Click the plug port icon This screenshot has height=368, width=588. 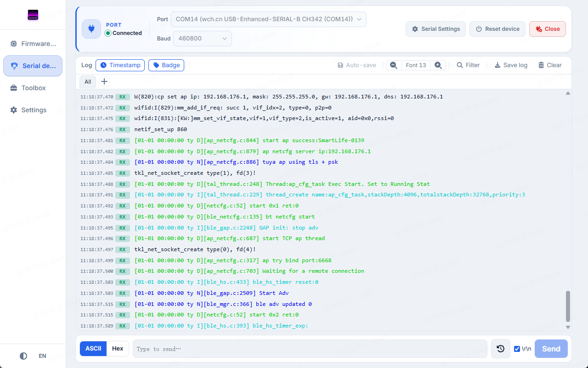click(x=91, y=29)
